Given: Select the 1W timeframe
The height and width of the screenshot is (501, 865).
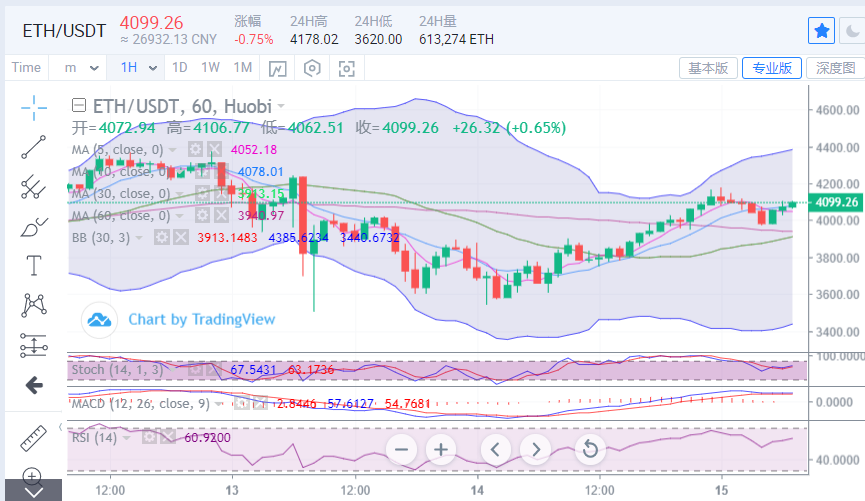Looking at the screenshot, I should [x=210, y=67].
